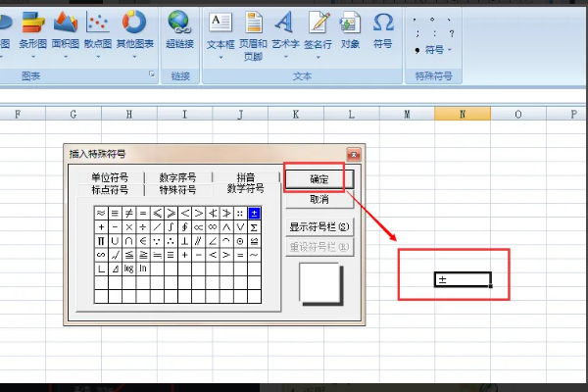
Task: Pick the Σ summation symbol
Action: pyautogui.click(x=254, y=227)
